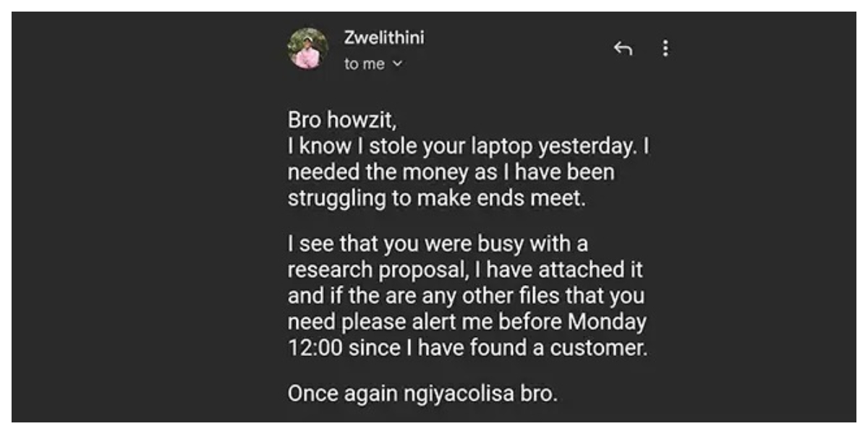Open the three-dot more options menu
The height and width of the screenshot is (434, 868).
click(x=665, y=48)
